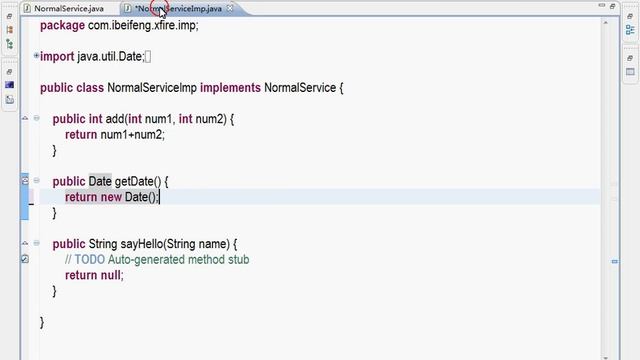This screenshot has height=360, width=640.
Task: Click the TODO task marker in the gutter
Action: 25,259
